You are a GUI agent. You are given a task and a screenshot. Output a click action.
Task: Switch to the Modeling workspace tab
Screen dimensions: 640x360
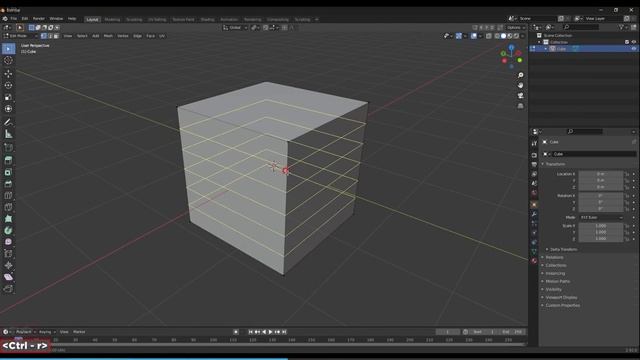112,19
